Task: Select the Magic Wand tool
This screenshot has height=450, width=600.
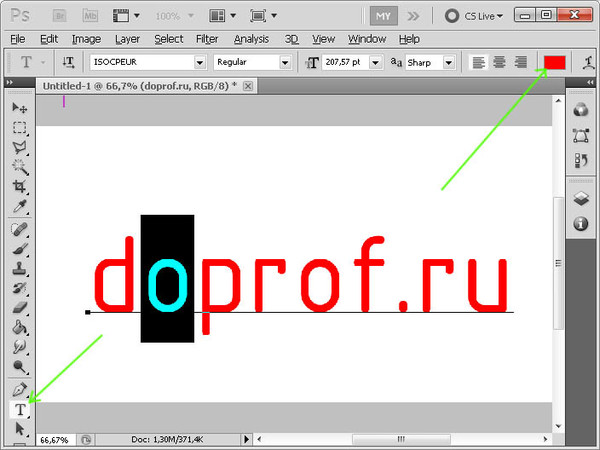Action: [19, 167]
